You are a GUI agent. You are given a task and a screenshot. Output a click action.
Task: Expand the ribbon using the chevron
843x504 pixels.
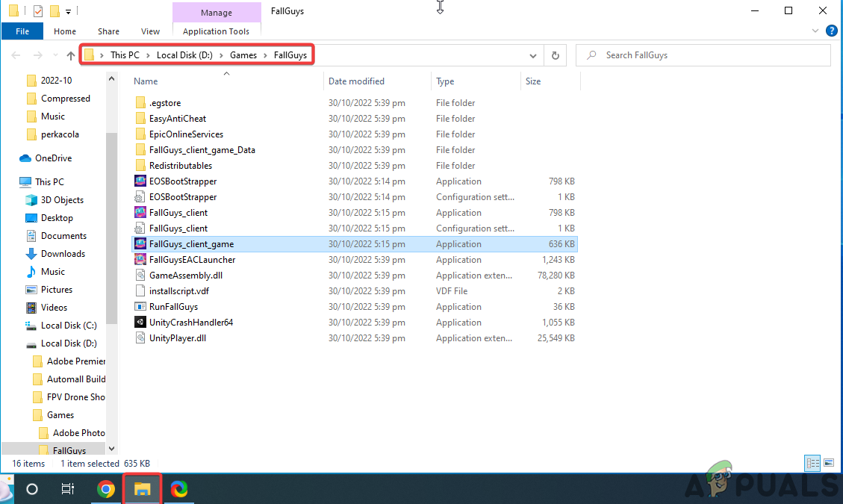[815, 31]
